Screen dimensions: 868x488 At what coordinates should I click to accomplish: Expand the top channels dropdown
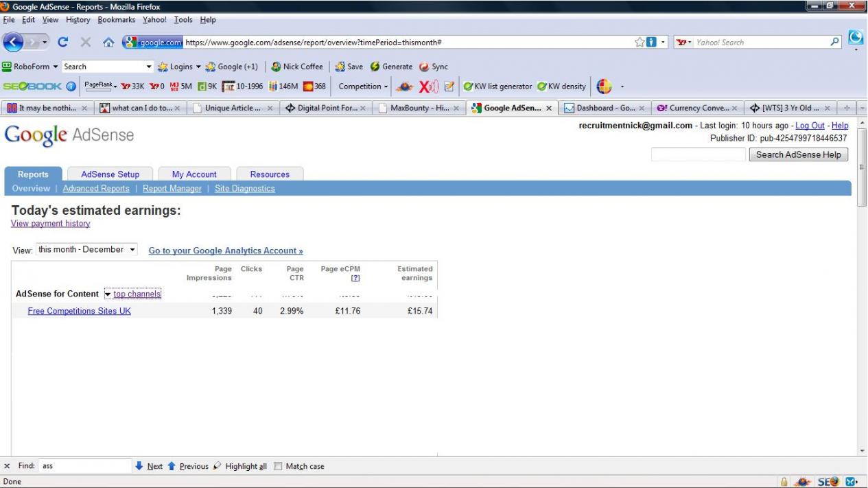[x=132, y=294]
